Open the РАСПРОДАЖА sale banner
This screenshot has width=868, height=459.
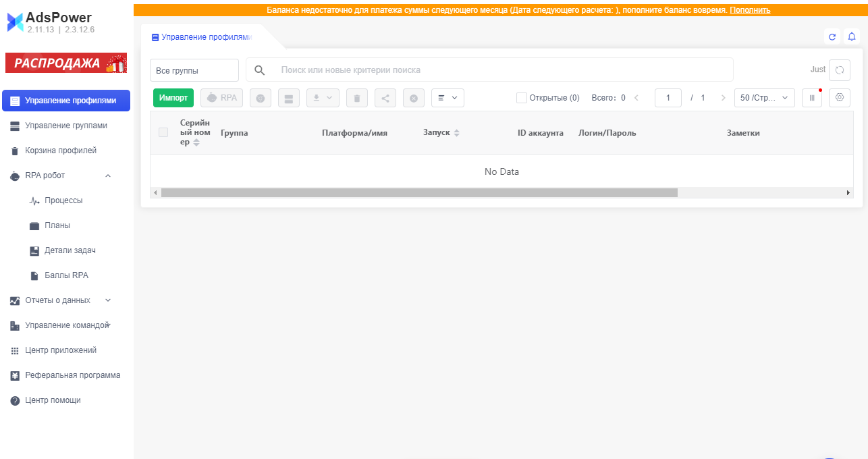66,63
